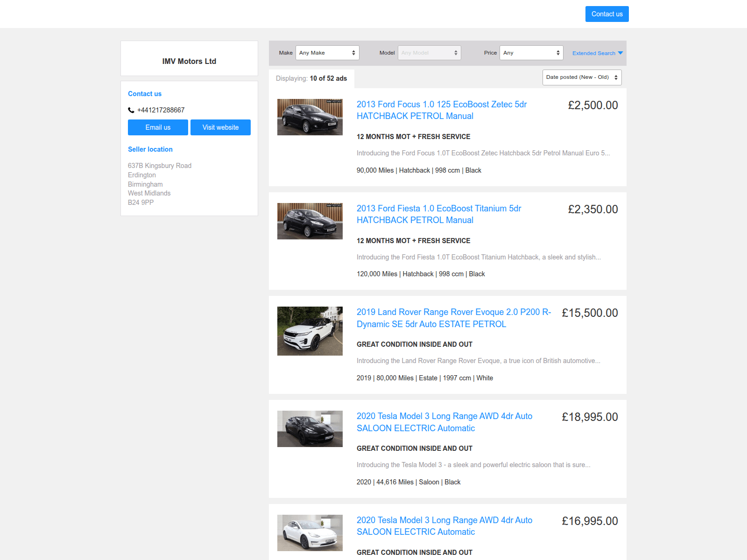Click the black Tesla Model 3 thumbnail
Screen dimensions: 747x560
coord(310,429)
